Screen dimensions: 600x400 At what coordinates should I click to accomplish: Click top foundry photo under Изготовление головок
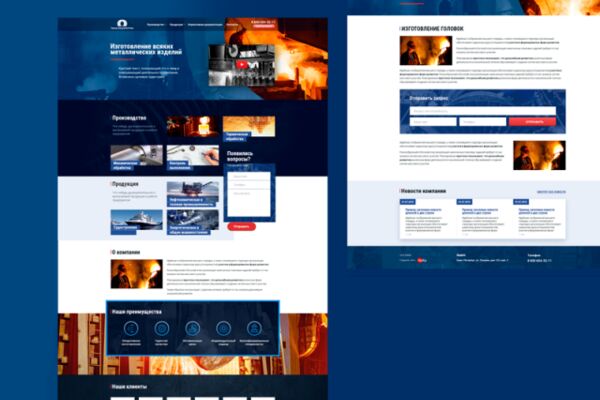pyautogui.click(x=426, y=51)
